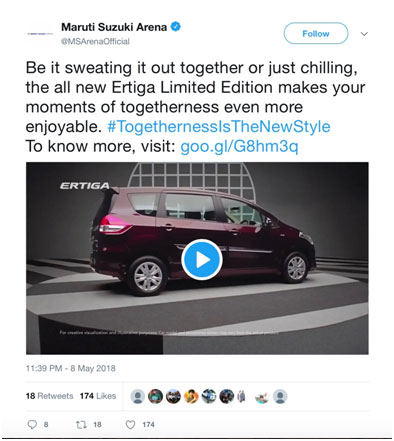This screenshot has width=394, height=441.
Task: Play the Ertiga video
Action: [x=202, y=259]
